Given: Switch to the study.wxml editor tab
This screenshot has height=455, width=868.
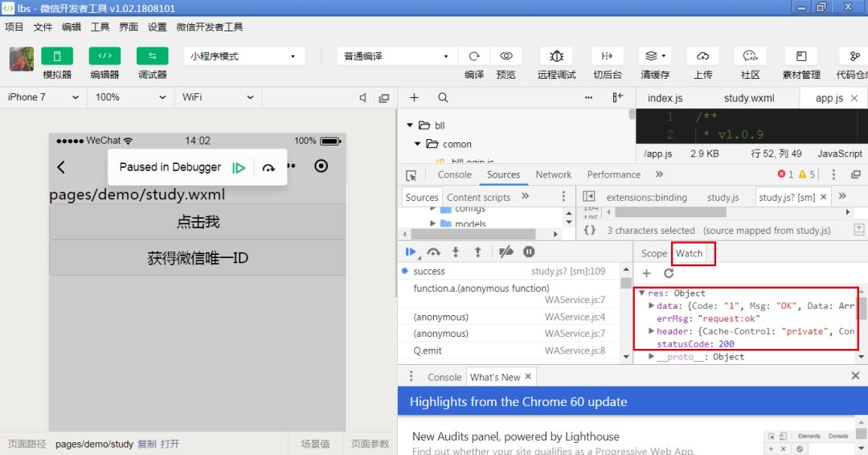Looking at the screenshot, I should [749, 98].
